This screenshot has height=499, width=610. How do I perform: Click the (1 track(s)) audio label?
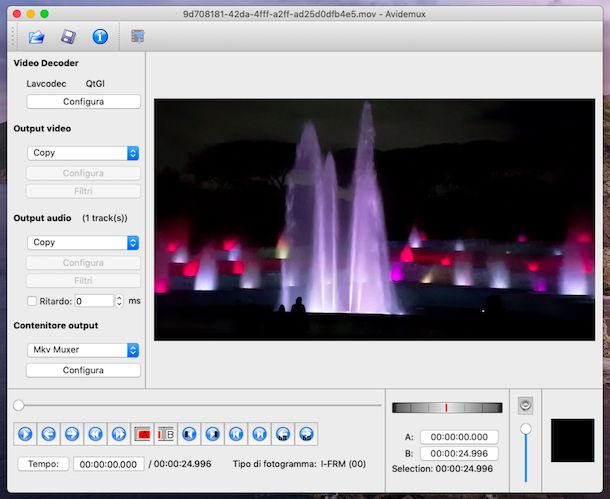point(105,218)
